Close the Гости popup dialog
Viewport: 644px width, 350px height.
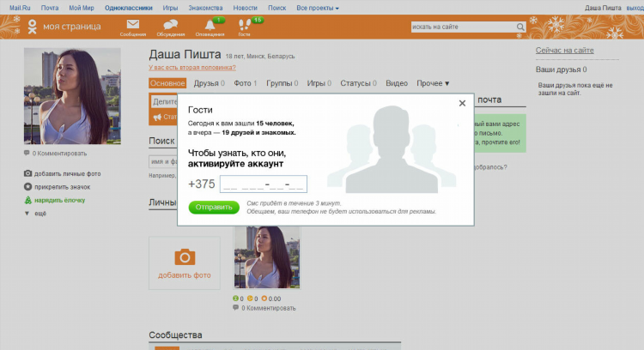pyautogui.click(x=462, y=104)
